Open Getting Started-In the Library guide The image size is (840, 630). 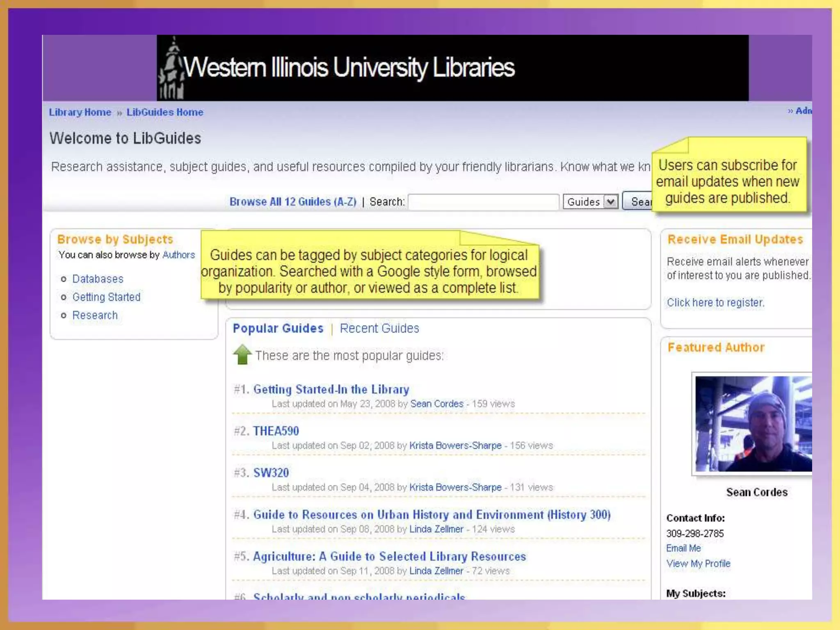click(331, 389)
